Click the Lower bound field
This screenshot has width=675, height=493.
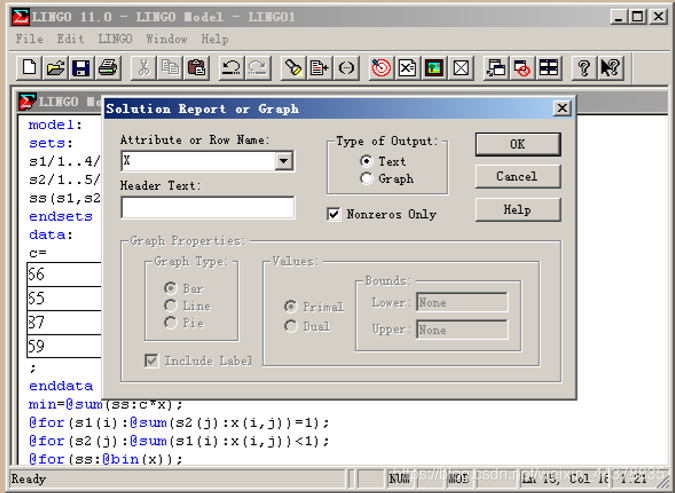click(462, 302)
